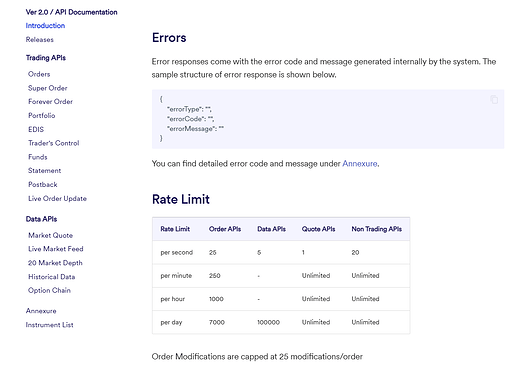Click the 1000 per hour cell

pos(216,299)
